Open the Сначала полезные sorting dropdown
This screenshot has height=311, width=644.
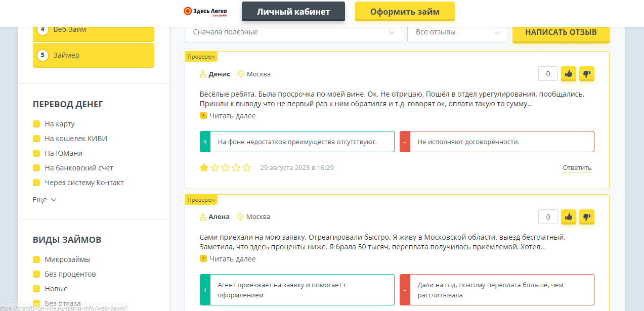click(293, 31)
